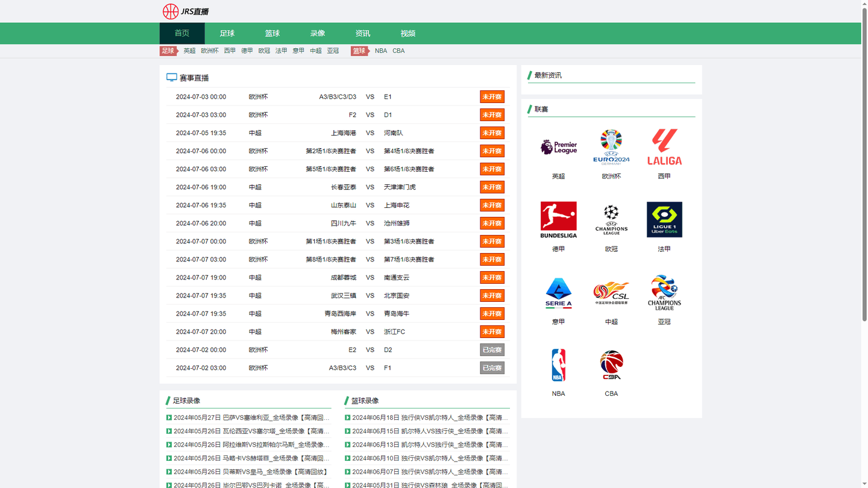The height and width of the screenshot is (488, 868).
Task: Open the CSL 中超 league logo
Action: [x=611, y=293]
